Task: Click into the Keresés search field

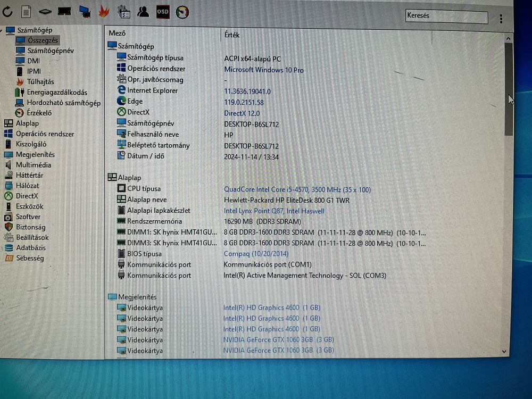Action: click(446, 16)
